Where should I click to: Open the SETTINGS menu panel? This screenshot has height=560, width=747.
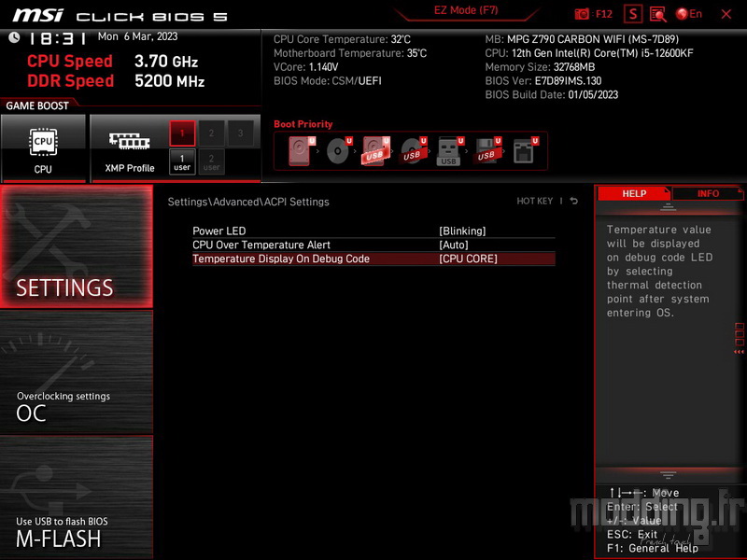click(x=77, y=246)
